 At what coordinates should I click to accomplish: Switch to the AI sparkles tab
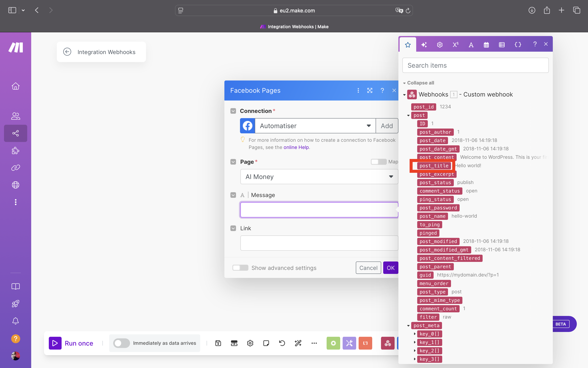click(424, 44)
